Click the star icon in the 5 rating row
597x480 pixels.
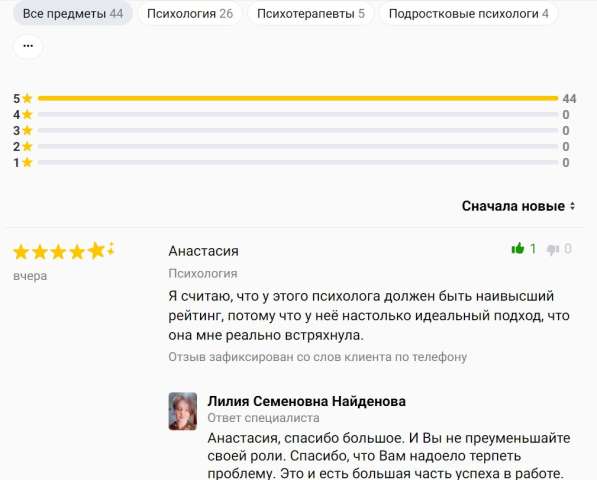27,99
